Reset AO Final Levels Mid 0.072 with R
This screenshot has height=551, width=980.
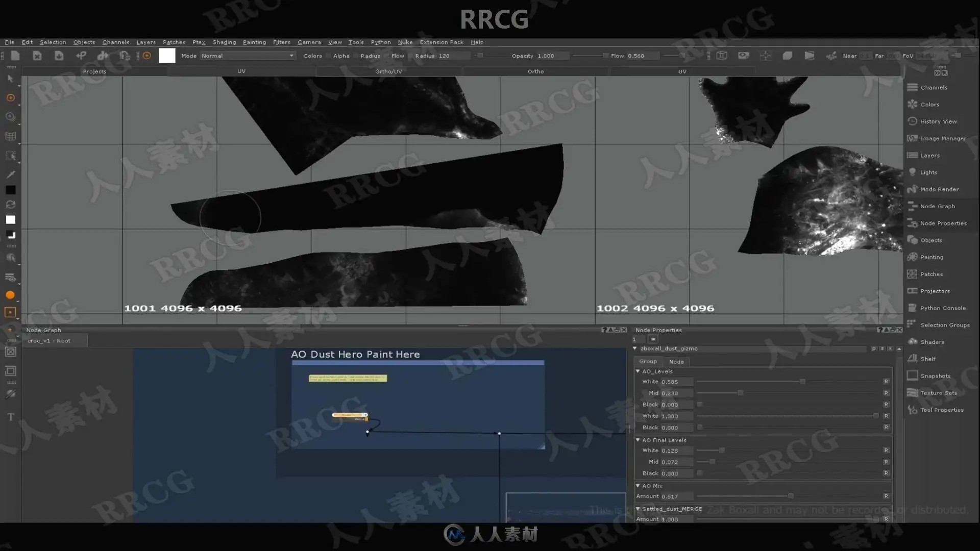[886, 462]
